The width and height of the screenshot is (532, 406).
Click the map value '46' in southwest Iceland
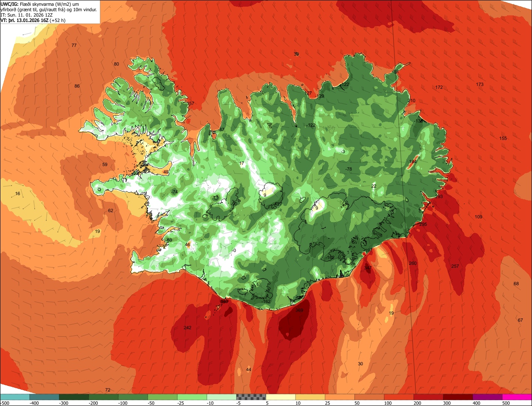pyautogui.click(x=187, y=245)
